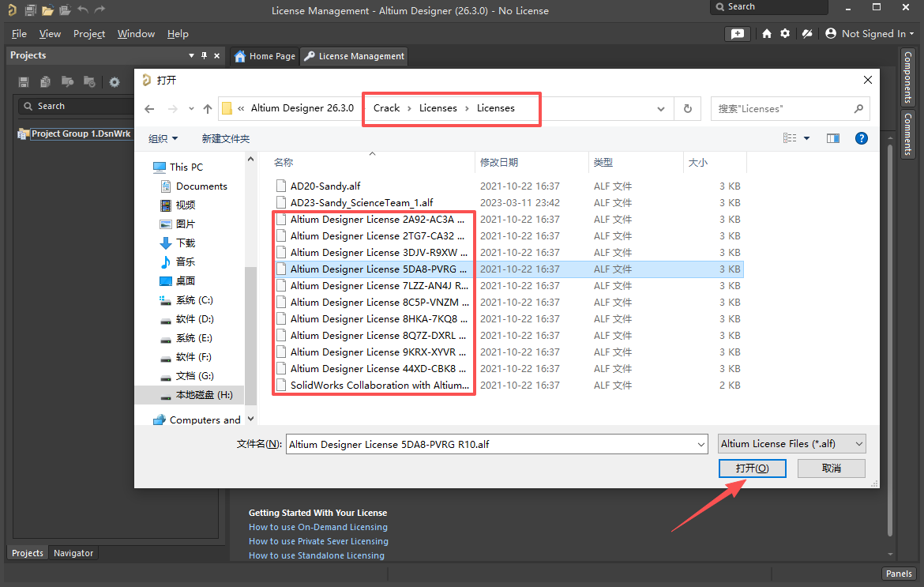Click the 取消 button
The width and height of the screenshot is (924, 587).
(831, 468)
